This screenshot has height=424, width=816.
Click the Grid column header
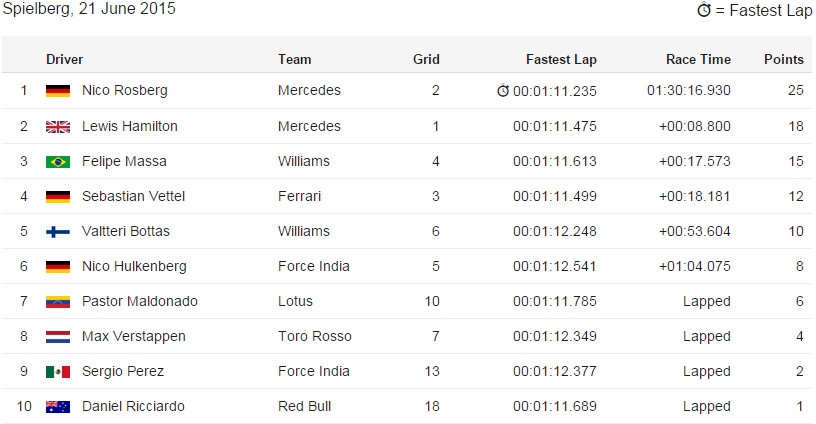point(426,59)
